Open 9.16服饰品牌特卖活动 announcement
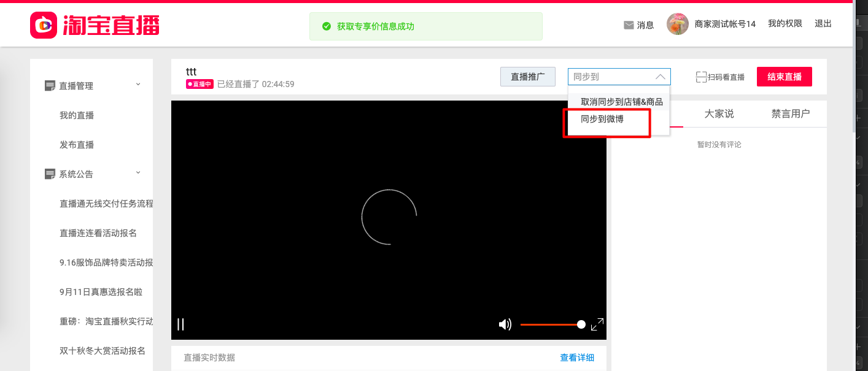 (106, 262)
